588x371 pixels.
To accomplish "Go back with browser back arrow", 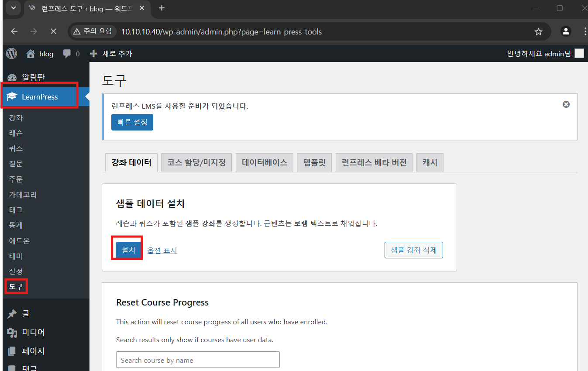I will pos(14,31).
